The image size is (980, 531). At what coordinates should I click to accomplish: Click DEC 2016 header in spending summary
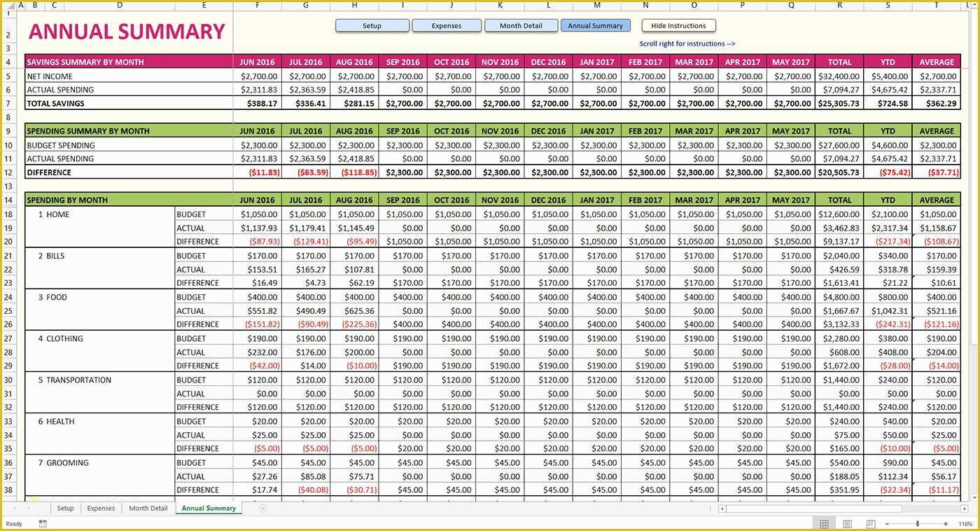pos(548,131)
